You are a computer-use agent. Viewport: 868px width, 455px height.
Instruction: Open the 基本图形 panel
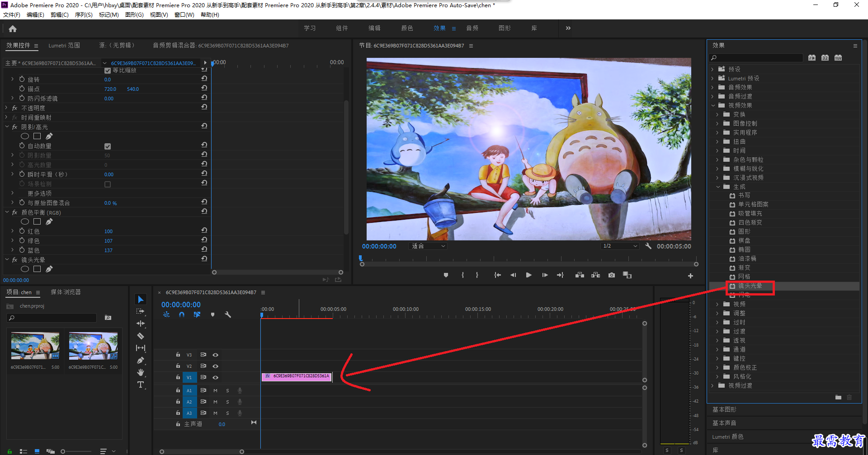[724, 409]
